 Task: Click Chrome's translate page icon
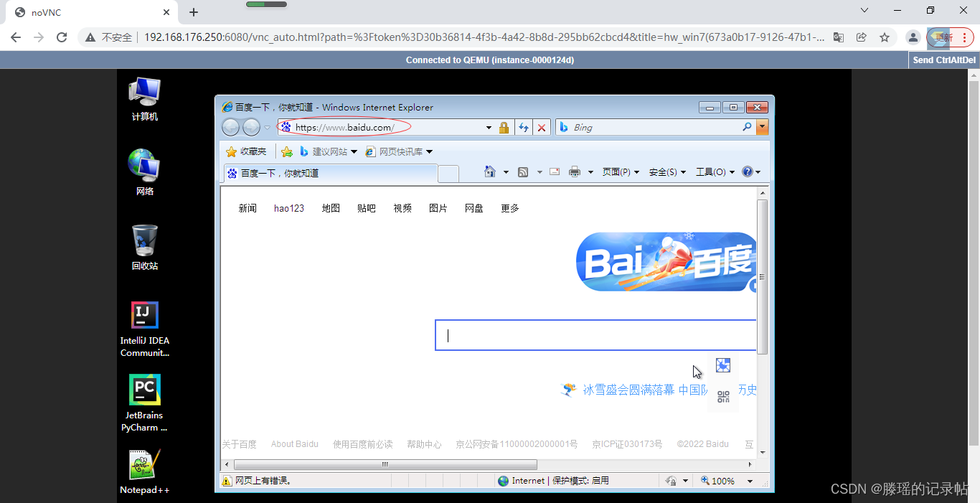[x=838, y=37]
